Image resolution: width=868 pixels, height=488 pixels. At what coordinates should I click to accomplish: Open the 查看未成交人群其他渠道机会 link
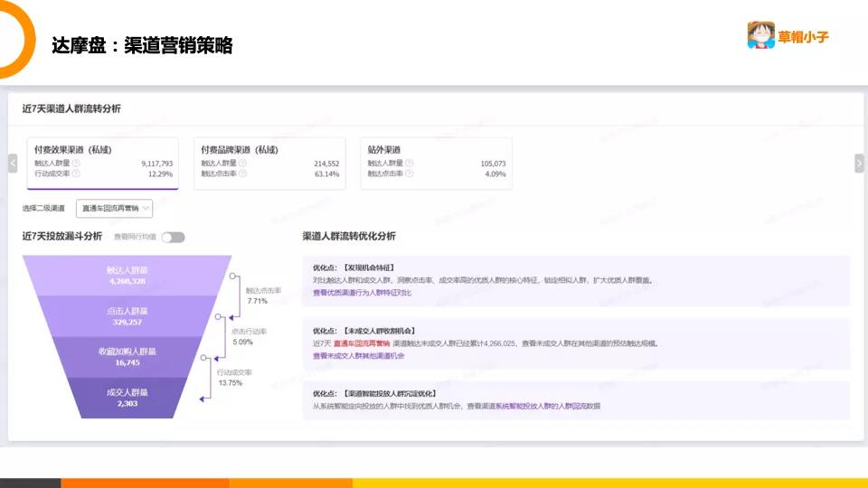[358, 356]
